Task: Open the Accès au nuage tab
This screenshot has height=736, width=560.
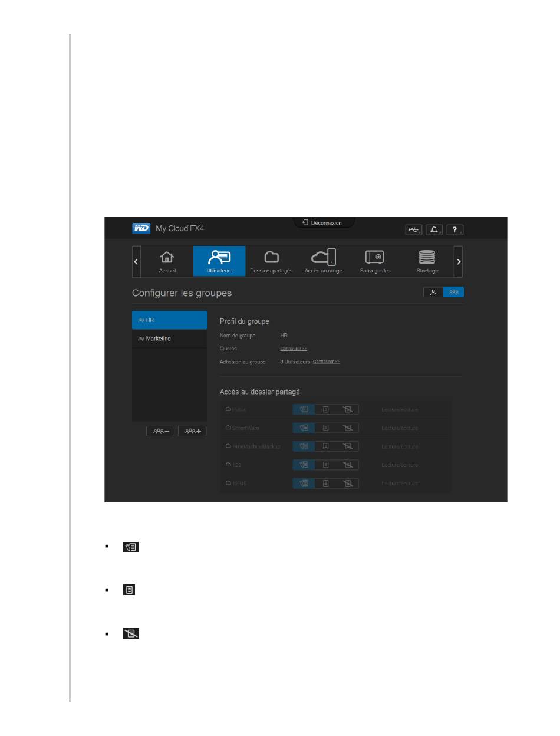Action: [323, 261]
